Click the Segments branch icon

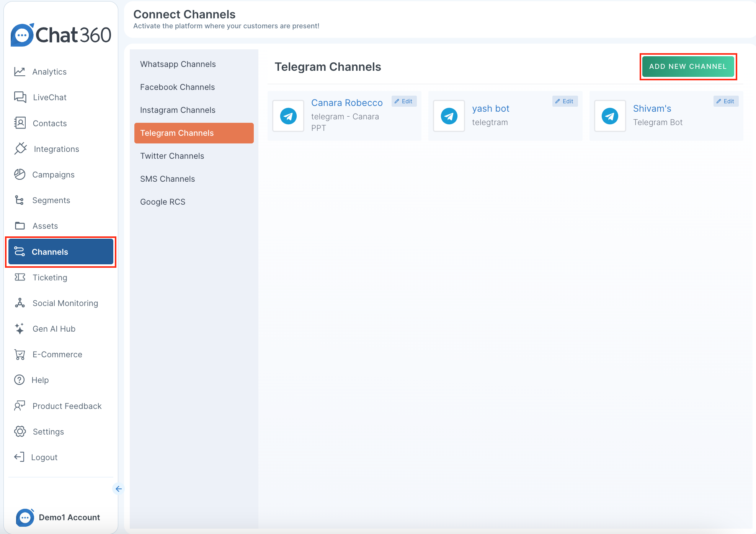[x=20, y=200]
